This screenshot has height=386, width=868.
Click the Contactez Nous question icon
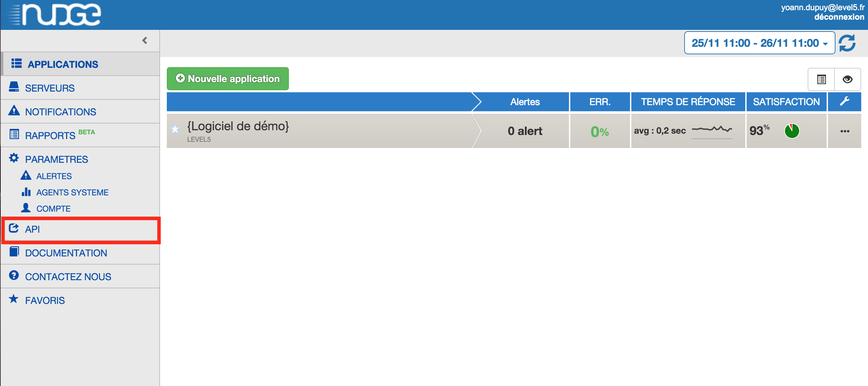pos(14,275)
